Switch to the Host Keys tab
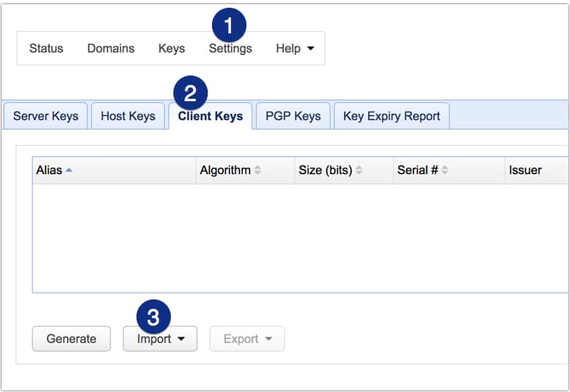570x392 pixels. [x=128, y=117]
